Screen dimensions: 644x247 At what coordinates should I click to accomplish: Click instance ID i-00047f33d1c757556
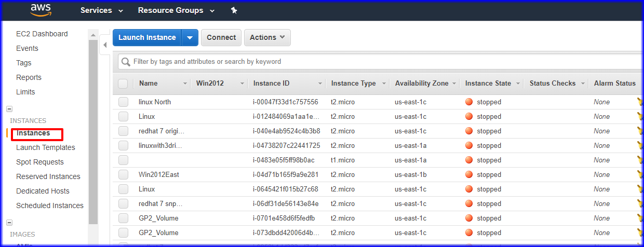(286, 102)
